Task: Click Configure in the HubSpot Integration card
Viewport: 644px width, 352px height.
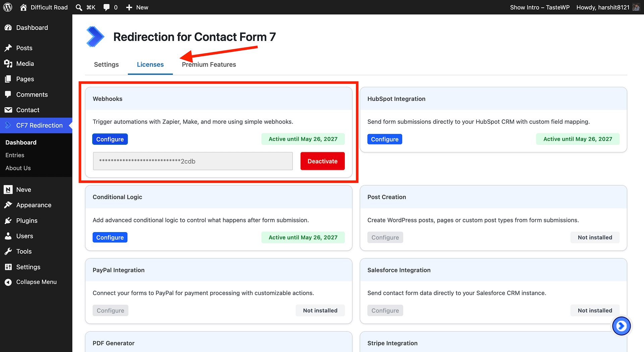Action: pos(385,139)
